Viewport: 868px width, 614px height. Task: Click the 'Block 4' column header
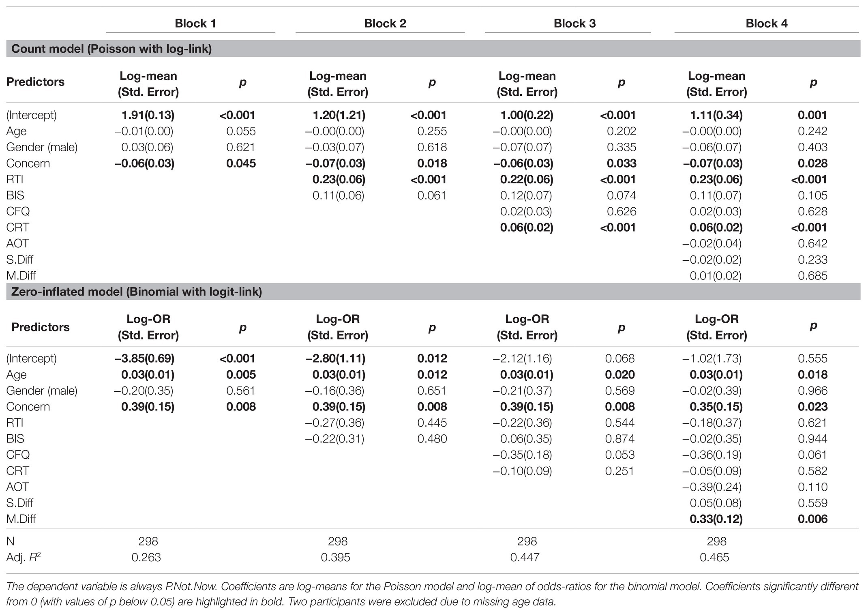[x=766, y=24]
